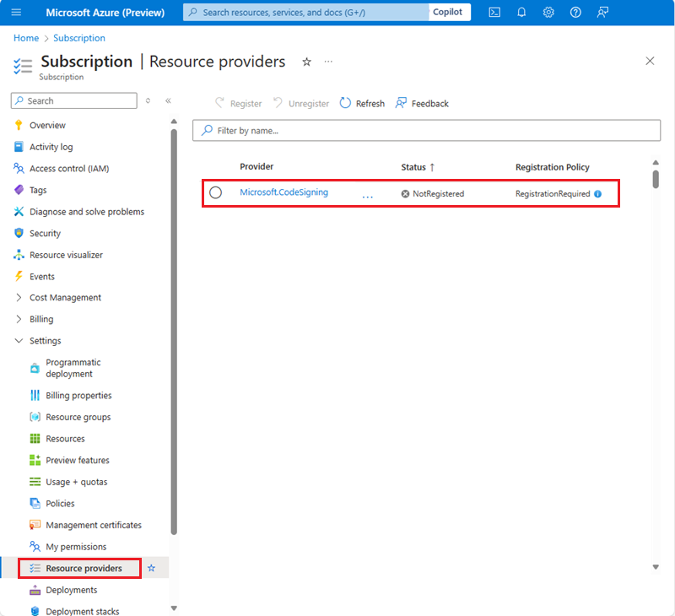Click the Copilot button
Image resolution: width=675 pixels, height=616 pixels.
[x=448, y=12]
